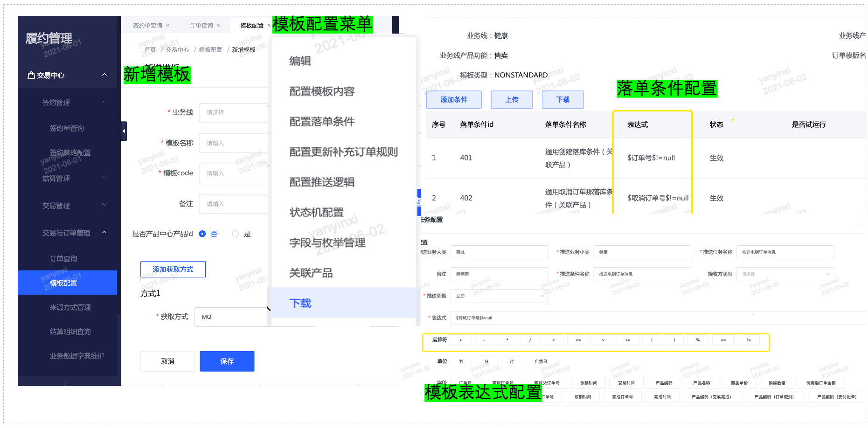Select 是 radio for 是否产品中心产品id
The image size is (868, 428).
tap(236, 234)
